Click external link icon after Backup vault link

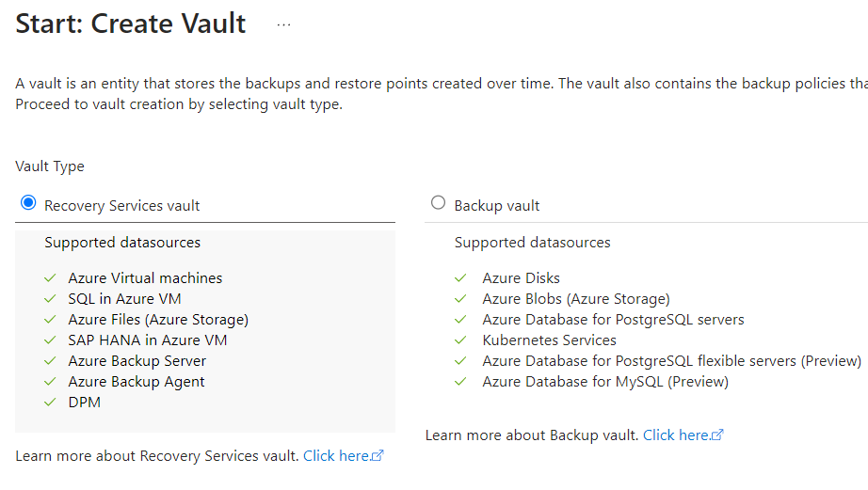click(718, 435)
